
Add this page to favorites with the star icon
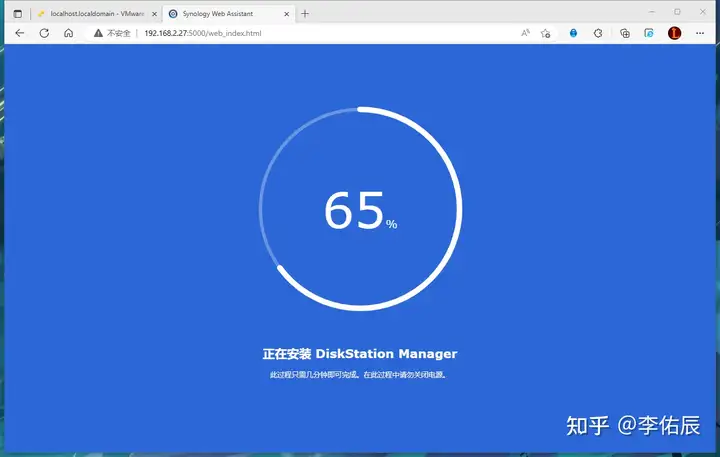click(546, 33)
